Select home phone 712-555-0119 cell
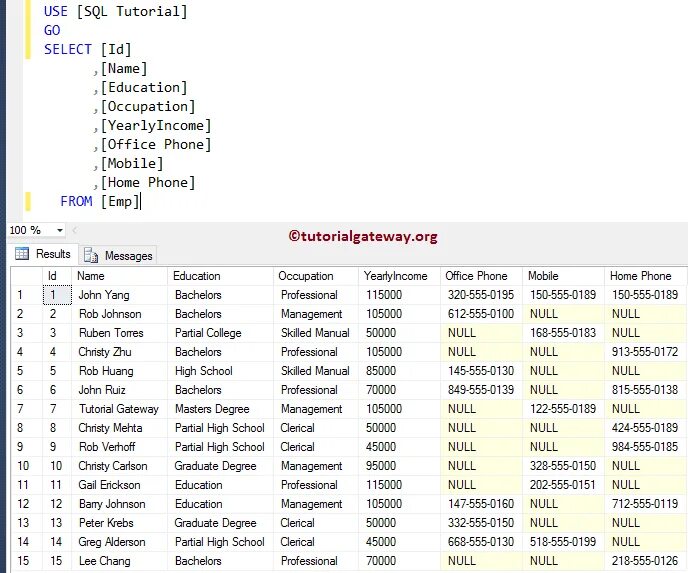 click(x=645, y=504)
